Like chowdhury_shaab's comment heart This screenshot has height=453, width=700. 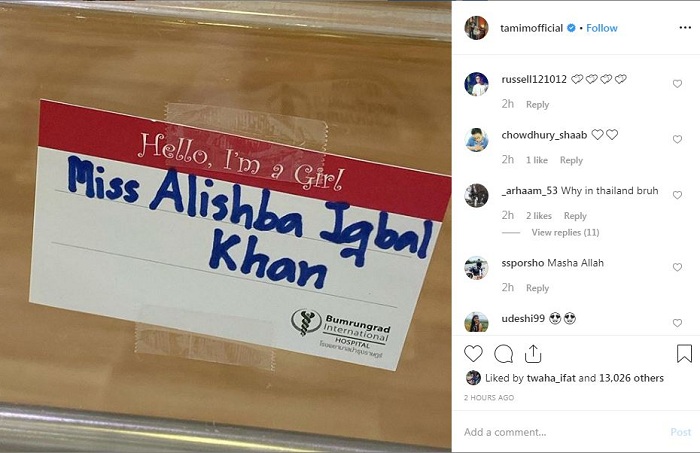677,139
